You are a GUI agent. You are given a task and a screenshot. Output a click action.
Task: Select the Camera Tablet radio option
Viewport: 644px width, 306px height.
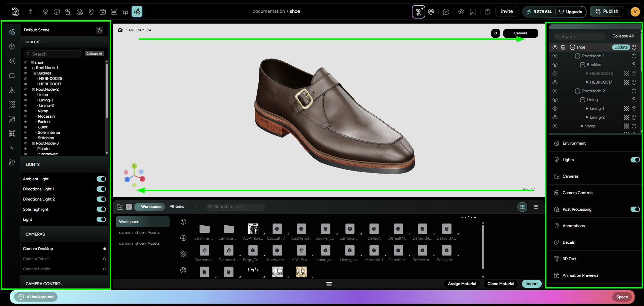coord(104,259)
